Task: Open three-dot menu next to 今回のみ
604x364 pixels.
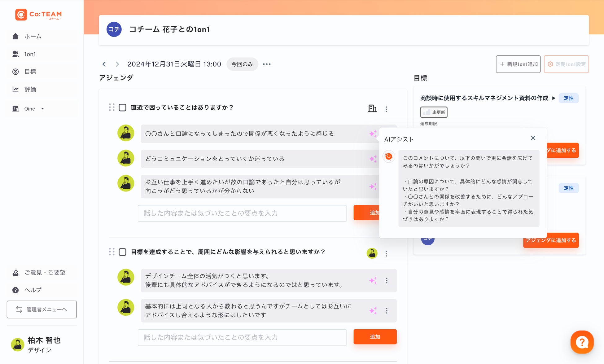Action: [267, 64]
